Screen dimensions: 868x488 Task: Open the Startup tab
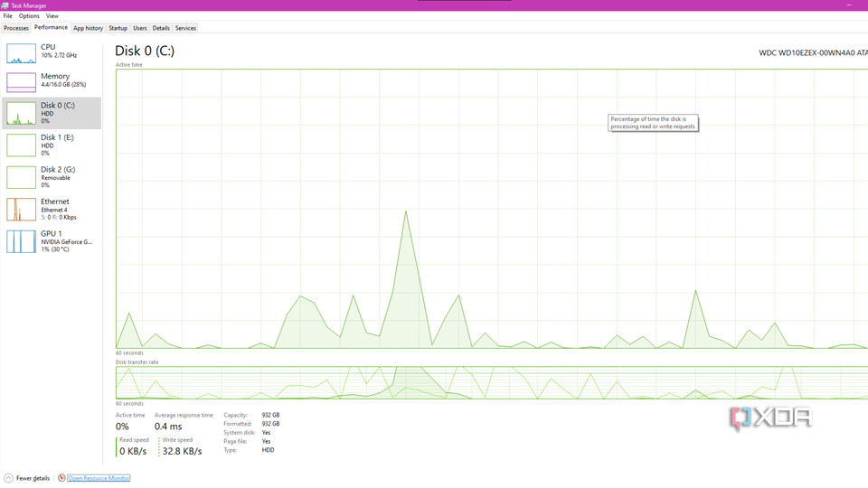(118, 28)
